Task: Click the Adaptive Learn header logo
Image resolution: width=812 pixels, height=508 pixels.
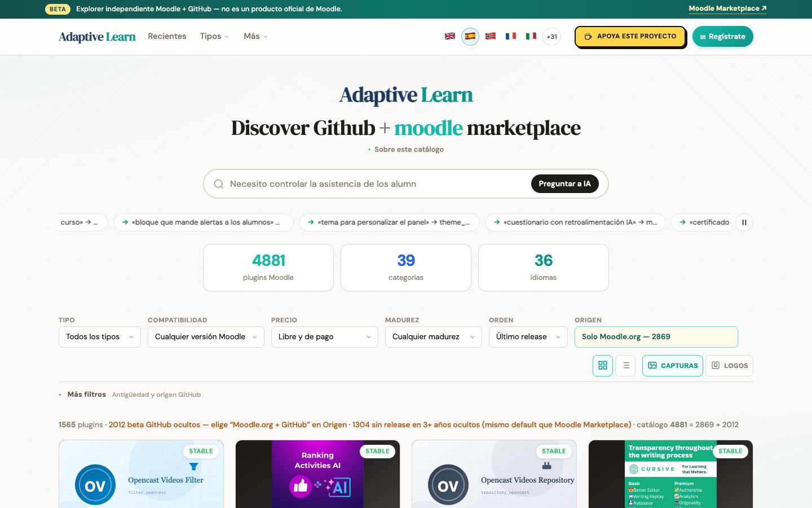Action: tap(97, 37)
